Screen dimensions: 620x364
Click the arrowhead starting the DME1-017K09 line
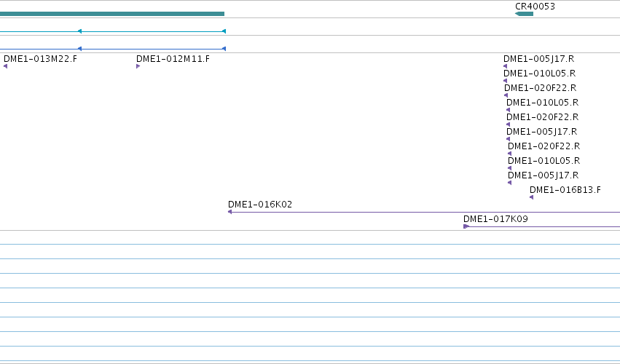(x=466, y=226)
